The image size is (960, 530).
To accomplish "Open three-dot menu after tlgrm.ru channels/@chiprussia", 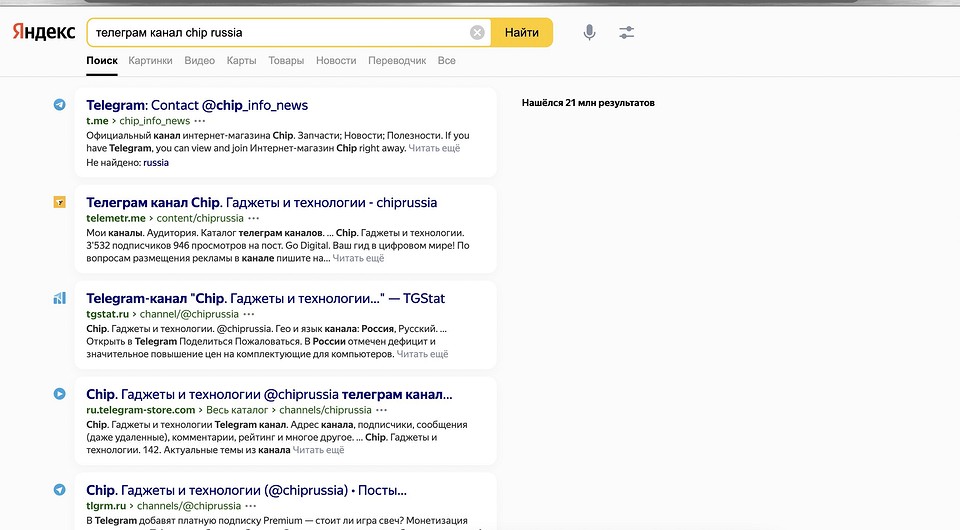I will (x=251, y=506).
